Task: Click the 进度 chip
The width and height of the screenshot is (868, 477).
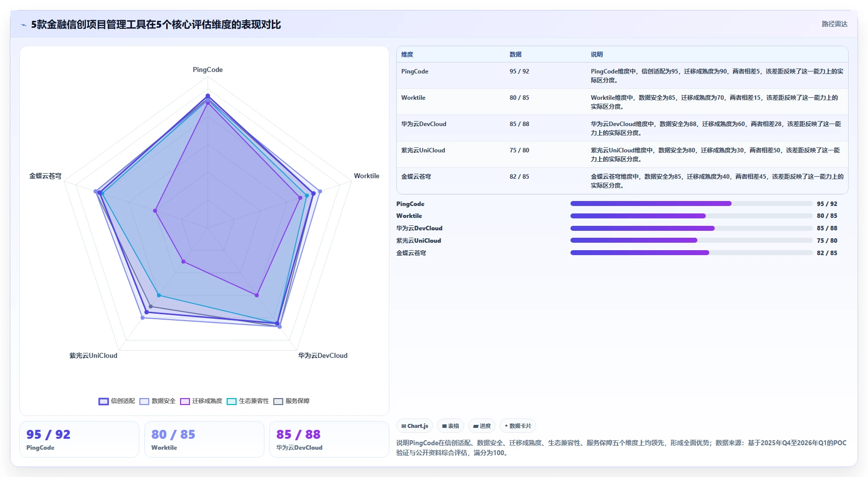Action: pyautogui.click(x=482, y=426)
